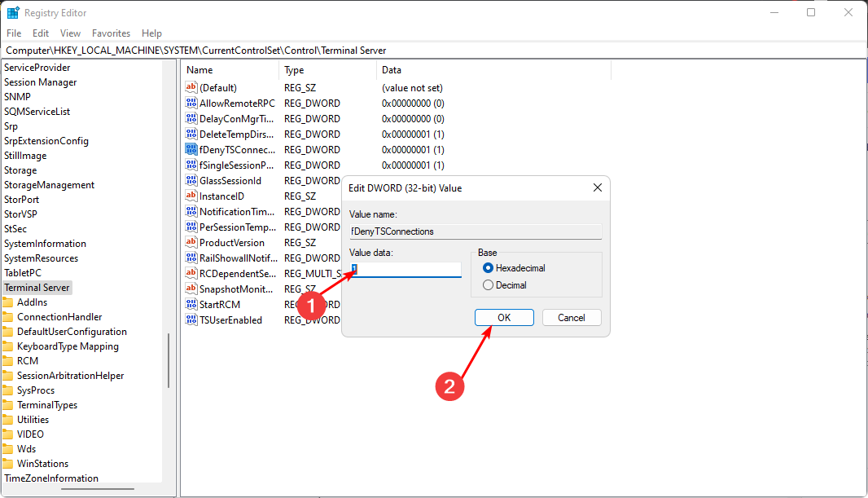The height and width of the screenshot is (498, 868).
Task: Open the Help menu
Action: click(151, 33)
